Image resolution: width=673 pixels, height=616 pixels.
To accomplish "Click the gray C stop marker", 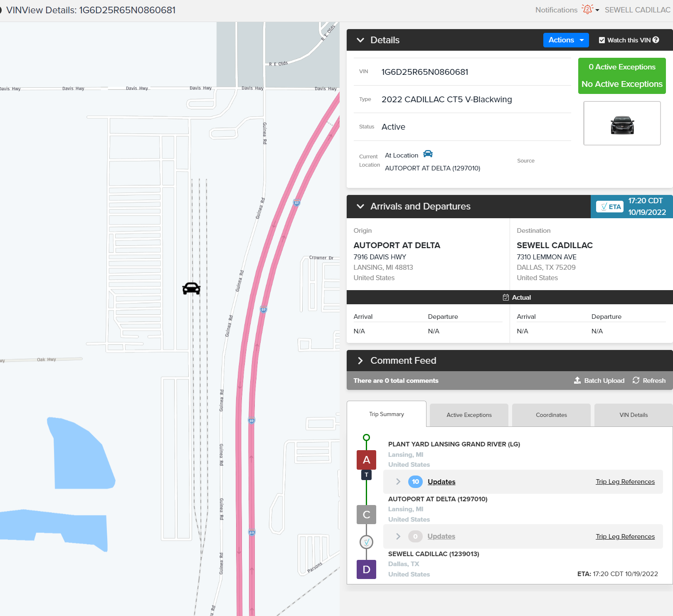I will tap(366, 515).
